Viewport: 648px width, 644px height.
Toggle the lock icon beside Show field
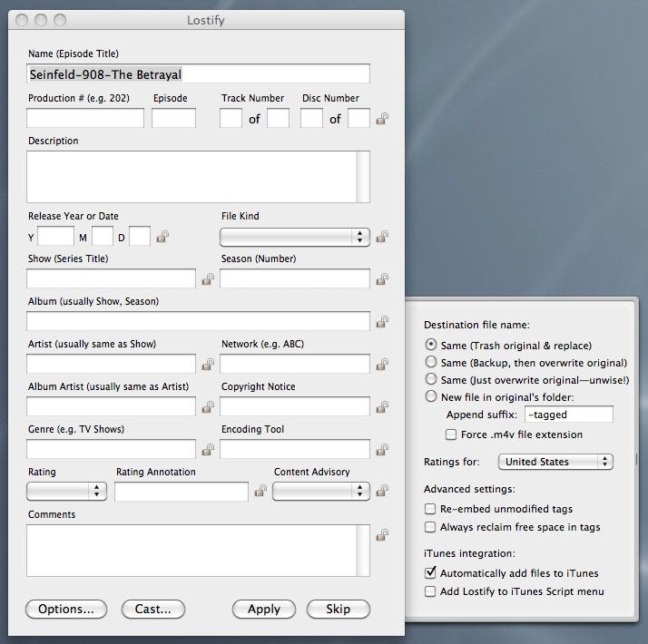tap(208, 279)
